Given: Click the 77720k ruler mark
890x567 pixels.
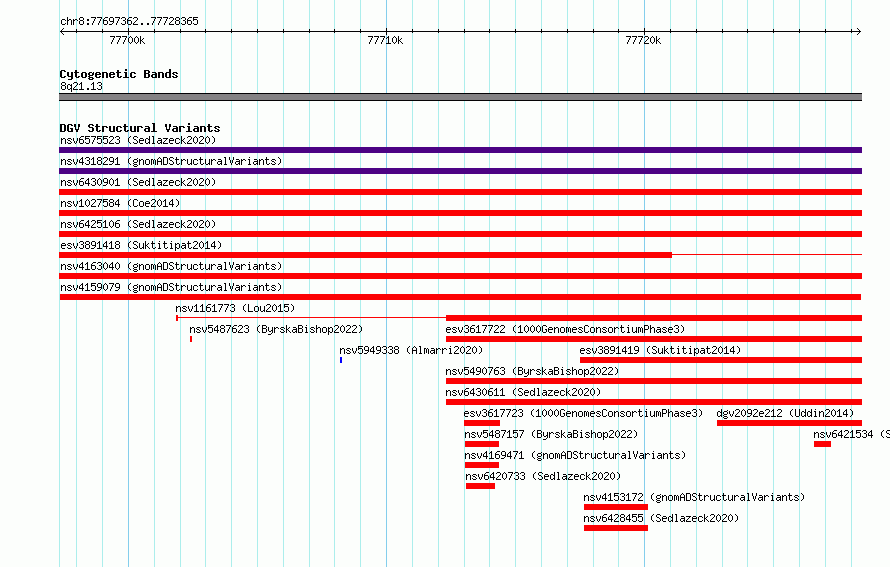Looking at the screenshot, I should 643,40.
